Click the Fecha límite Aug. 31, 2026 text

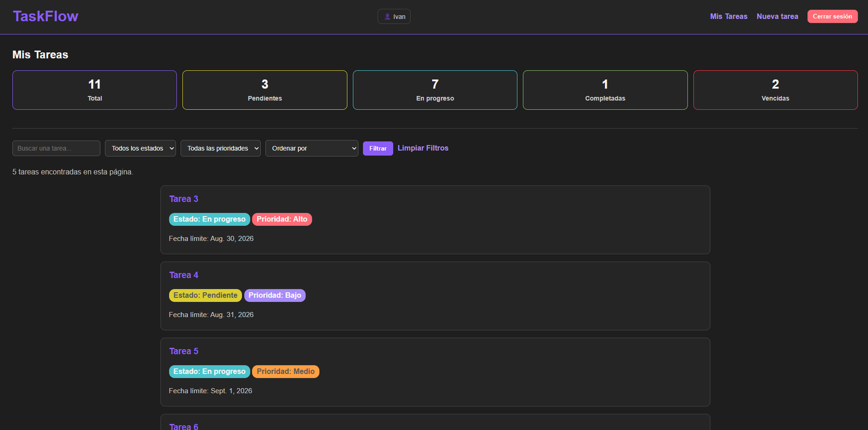(211, 314)
